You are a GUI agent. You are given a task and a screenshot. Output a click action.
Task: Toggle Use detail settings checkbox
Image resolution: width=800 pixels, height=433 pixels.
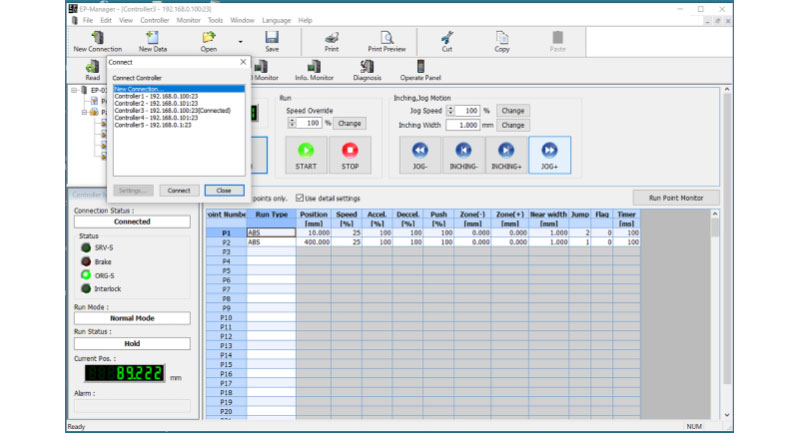click(x=299, y=198)
